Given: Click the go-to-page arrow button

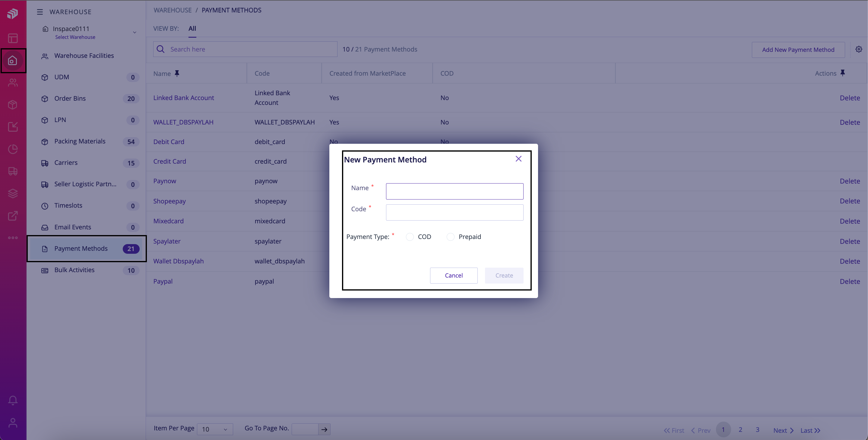Looking at the screenshot, I should pos(324,429).
